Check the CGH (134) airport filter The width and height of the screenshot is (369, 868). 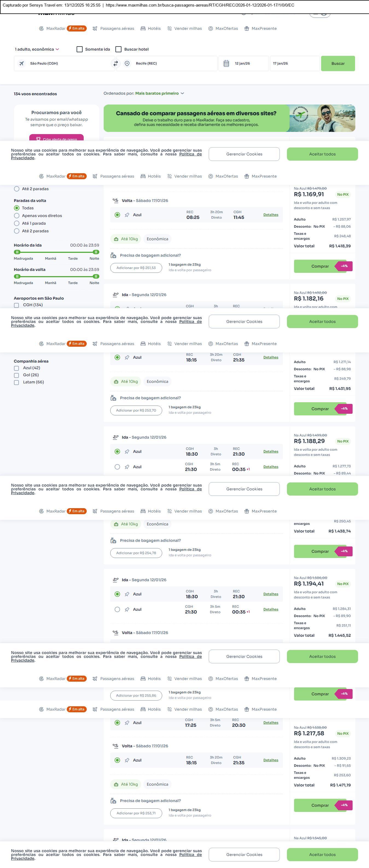[16, 305]
